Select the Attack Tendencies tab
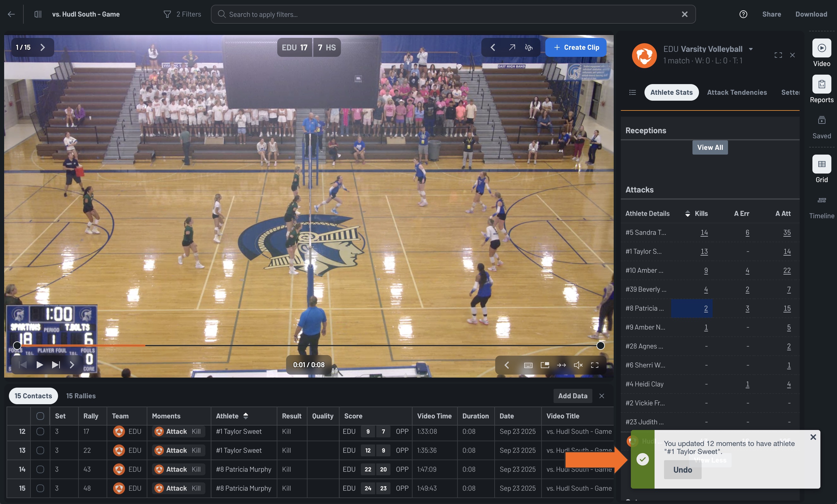The width and height of the screenshot is (837, 504). 737,92
